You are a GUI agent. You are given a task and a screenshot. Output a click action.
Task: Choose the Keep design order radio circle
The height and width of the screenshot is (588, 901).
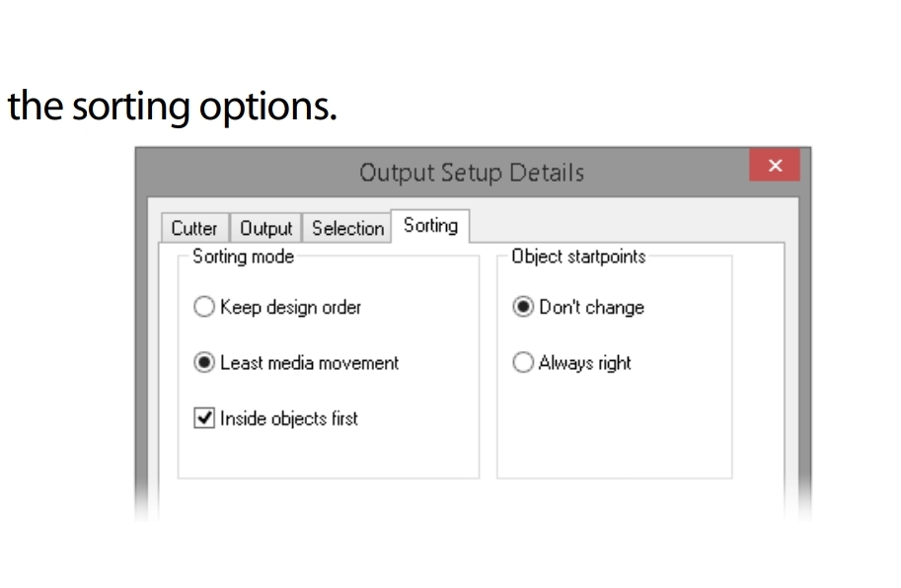click(204, 307)
